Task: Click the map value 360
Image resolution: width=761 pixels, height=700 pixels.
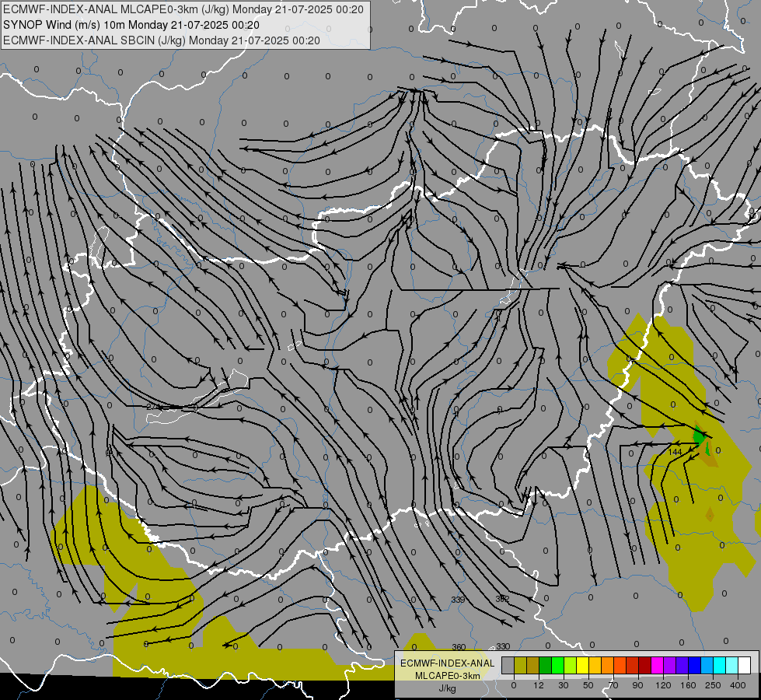Action: [x=459, y=647]
